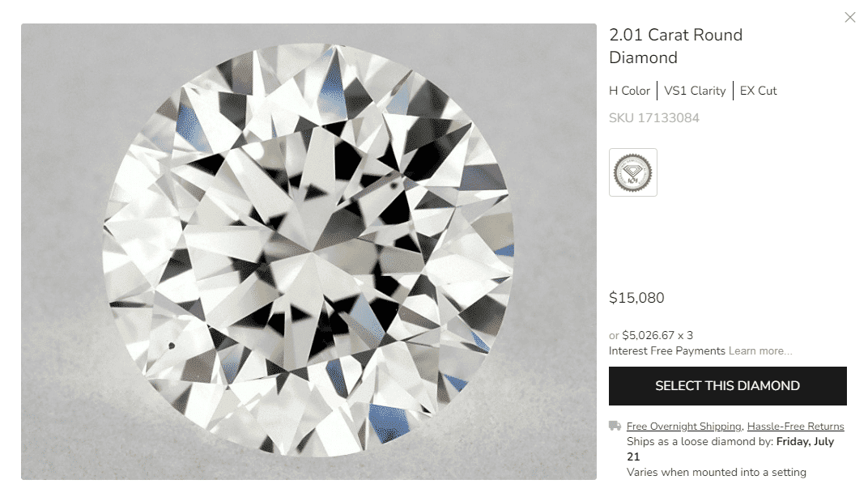This screenshot has height=501, width=868.
Task: Click the SKU 17133084 text
Action: (x=654, y=117)
